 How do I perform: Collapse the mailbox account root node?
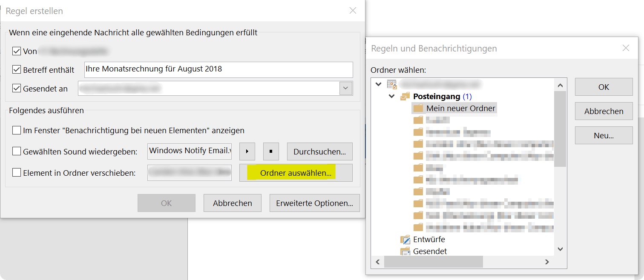378,85
